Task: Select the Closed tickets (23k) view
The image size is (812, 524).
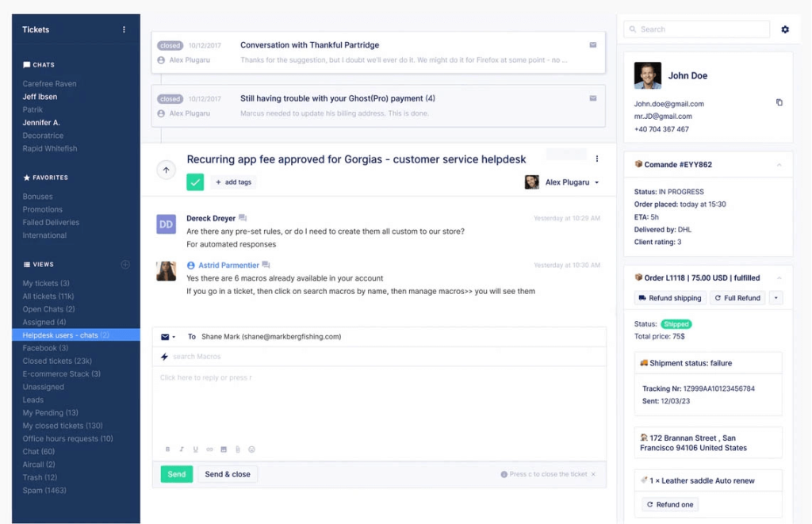Action: [57, 361]
